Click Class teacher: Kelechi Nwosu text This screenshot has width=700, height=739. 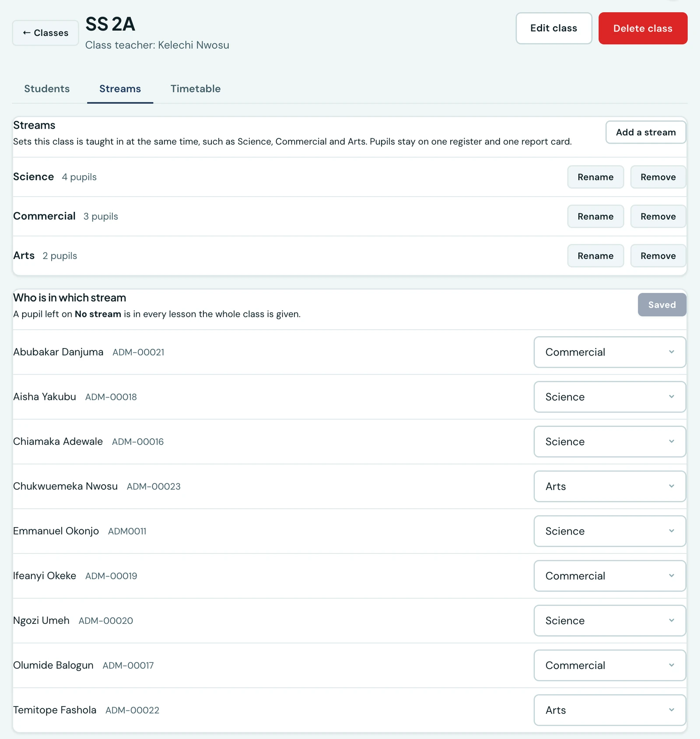[157, 45]
